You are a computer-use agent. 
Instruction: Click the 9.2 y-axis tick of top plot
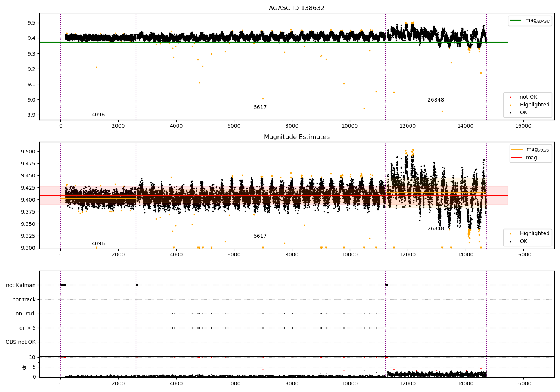pos(31,69)
